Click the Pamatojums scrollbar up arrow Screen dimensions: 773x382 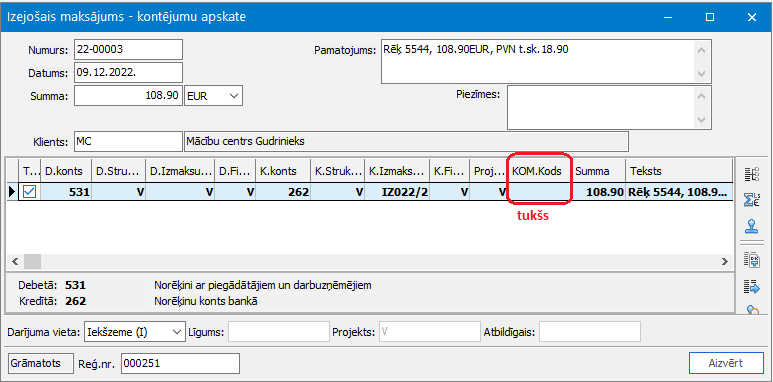[702, 50]
